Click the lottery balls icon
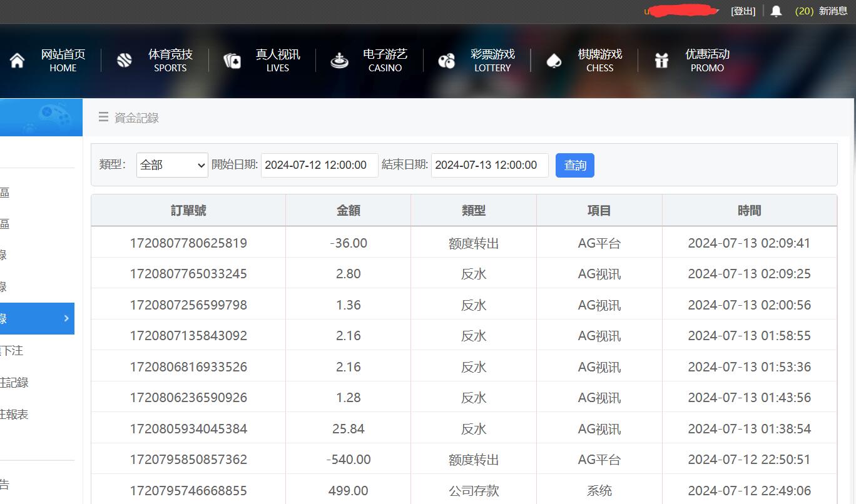 coord(447,61)
